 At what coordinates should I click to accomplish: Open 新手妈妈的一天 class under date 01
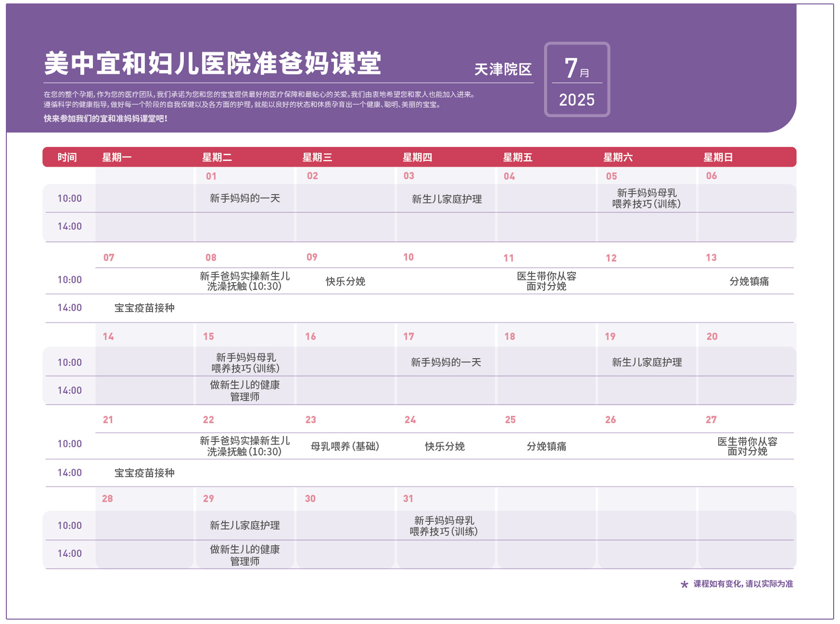tap(245, 199)
